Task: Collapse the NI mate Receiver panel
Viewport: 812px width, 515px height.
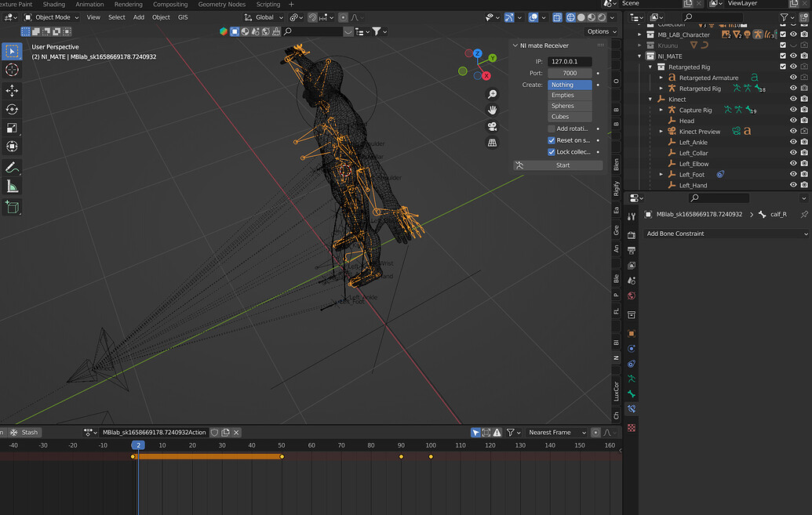Action: [515, 45]
